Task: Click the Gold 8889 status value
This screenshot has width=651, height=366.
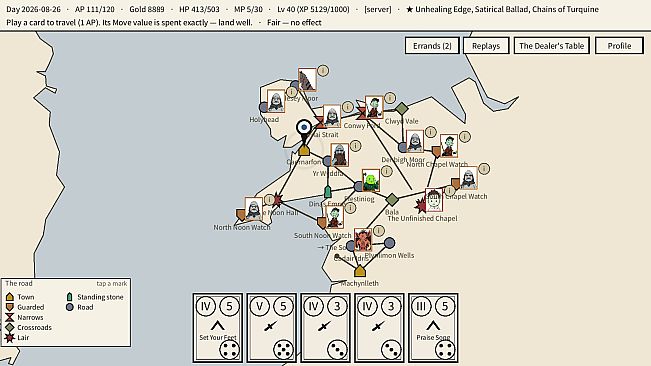Action: (147, 9)
